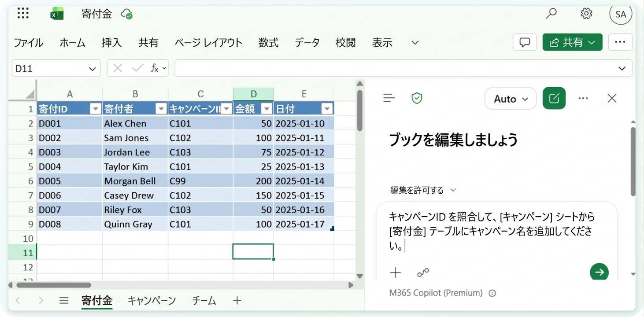The height and width of the screenshot is (317, 644).
Task: Open the 寄付ID column filter dropdown
Action: click(95, 109)
